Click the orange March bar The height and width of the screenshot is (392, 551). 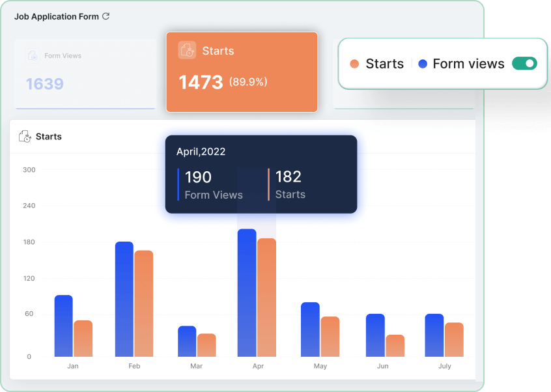pos(206,345)
